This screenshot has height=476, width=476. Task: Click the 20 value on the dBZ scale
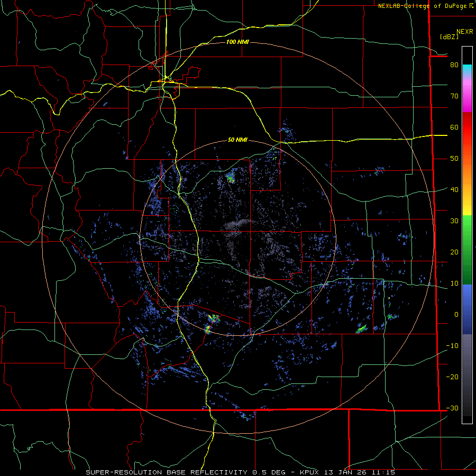pos(454,252)
